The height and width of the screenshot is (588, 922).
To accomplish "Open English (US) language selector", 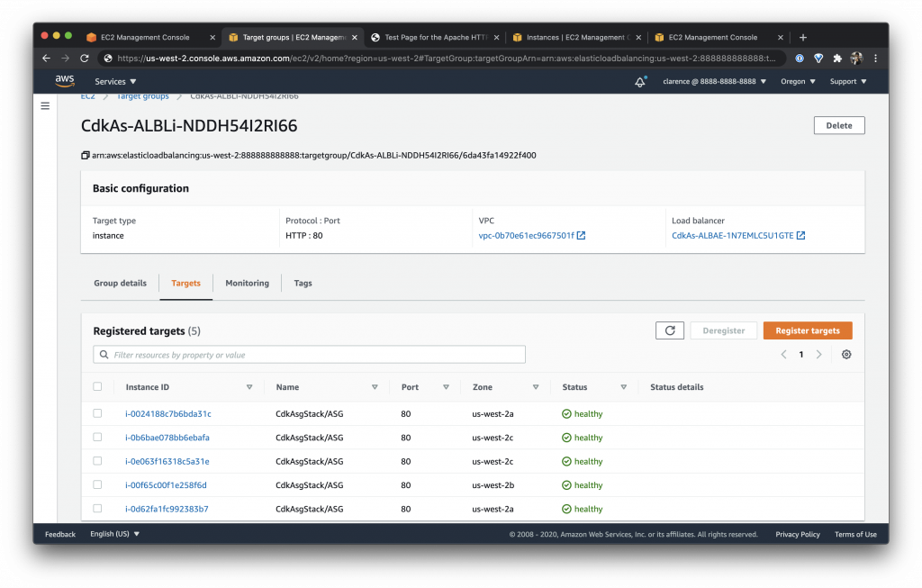I will 114,534.
